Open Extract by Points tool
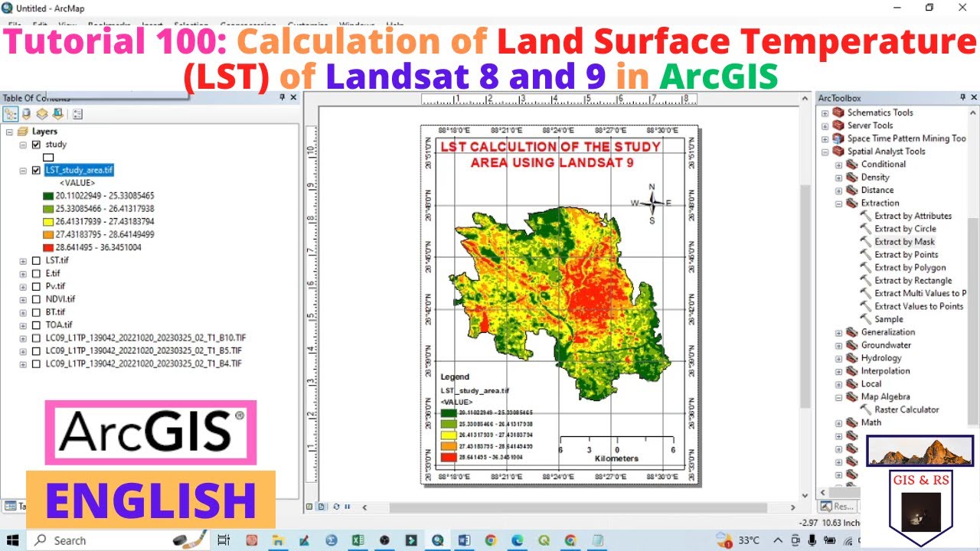This screenshot has height=551, width=980. tap(906, 255)
